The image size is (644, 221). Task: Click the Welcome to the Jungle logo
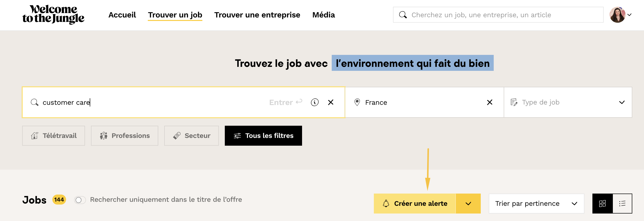pos(53,14)
